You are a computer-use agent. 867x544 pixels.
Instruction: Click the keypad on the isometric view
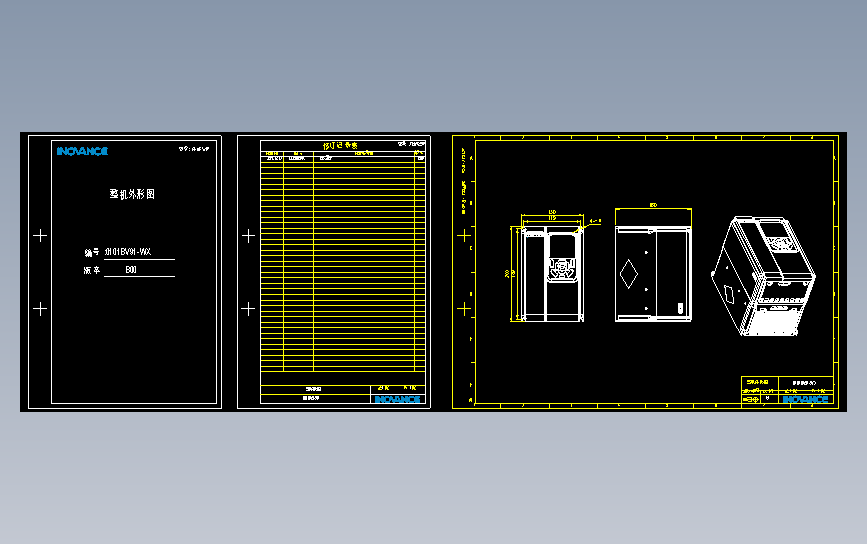click(780, 243)
